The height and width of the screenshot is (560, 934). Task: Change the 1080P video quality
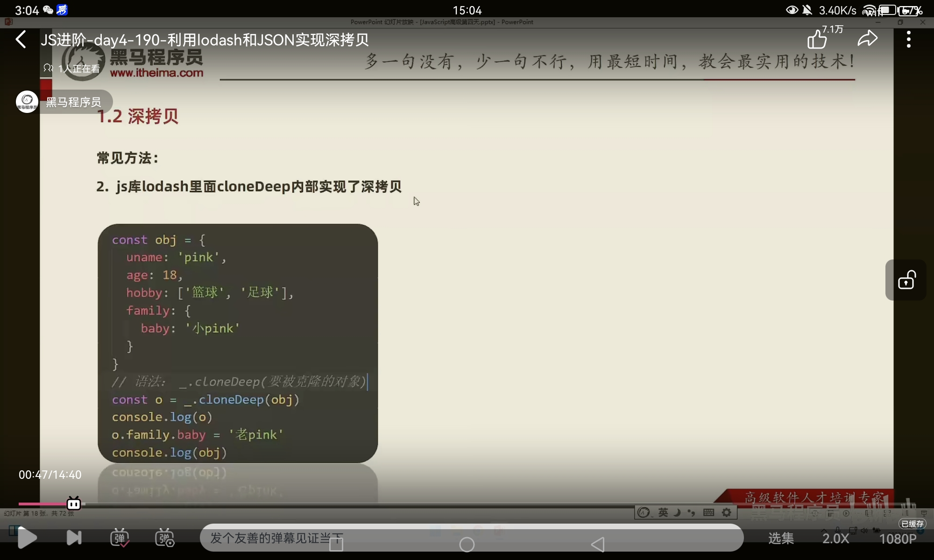[x=898, y=539]
